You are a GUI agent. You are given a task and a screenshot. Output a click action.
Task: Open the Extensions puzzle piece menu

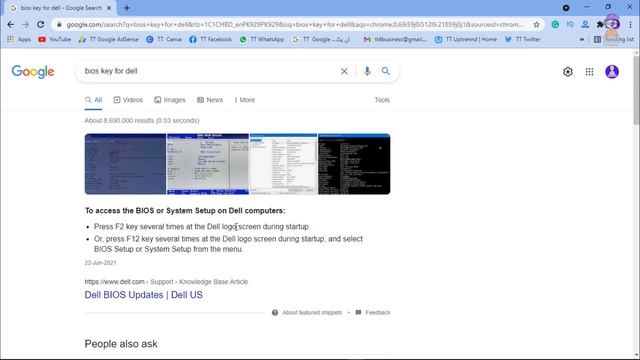click(x=600, y=24)
